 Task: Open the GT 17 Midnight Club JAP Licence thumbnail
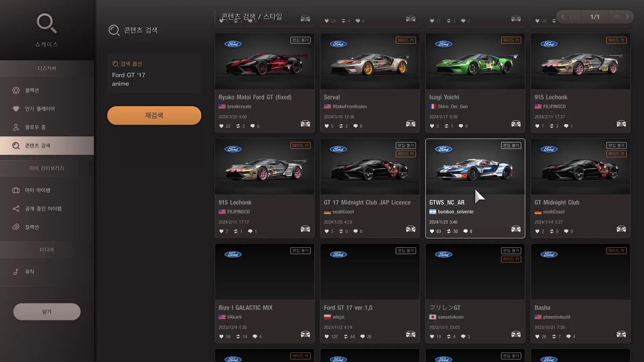[370, 167]
